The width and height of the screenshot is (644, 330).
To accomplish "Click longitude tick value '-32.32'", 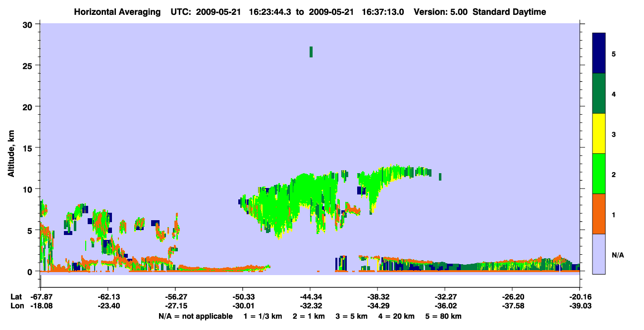I will tap(310, 306).
